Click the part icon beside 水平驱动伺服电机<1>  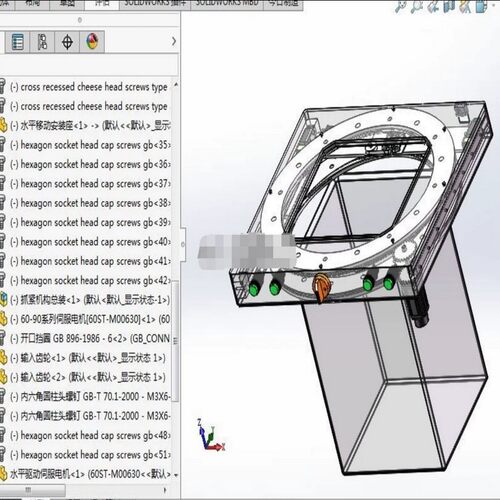pyautogui.click(x=3, y=474)
